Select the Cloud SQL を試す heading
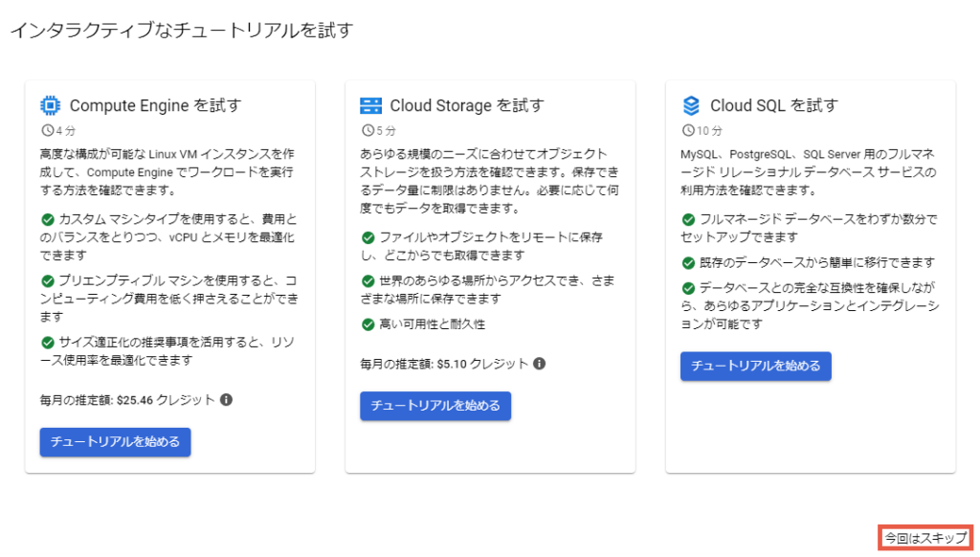Image resolution: width=980 pixels, height=557 pixels. tap(773, 105)
